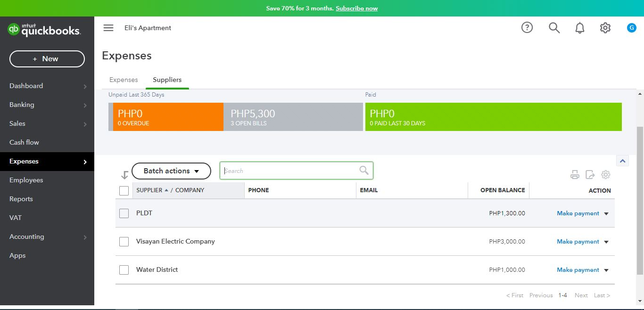Export the supplier list to Excel
The image size is (644, 310).
point(590,175)
